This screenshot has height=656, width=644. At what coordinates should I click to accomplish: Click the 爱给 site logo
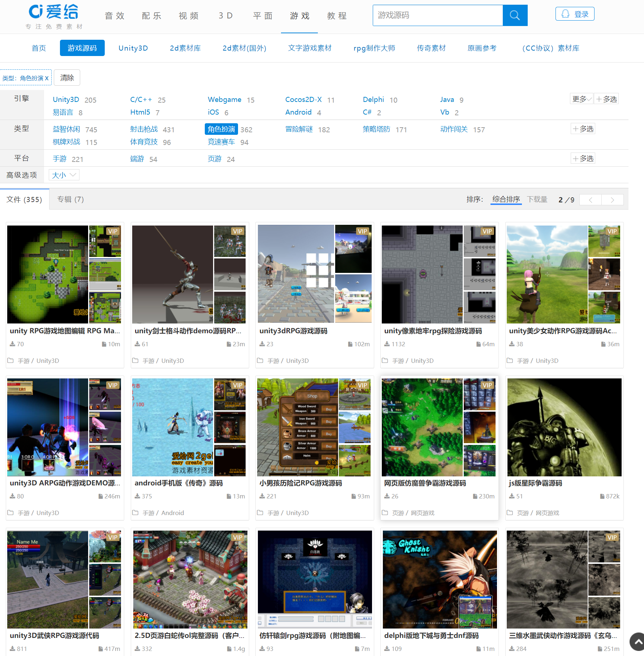pyautogui.click(x=54, y=17)
